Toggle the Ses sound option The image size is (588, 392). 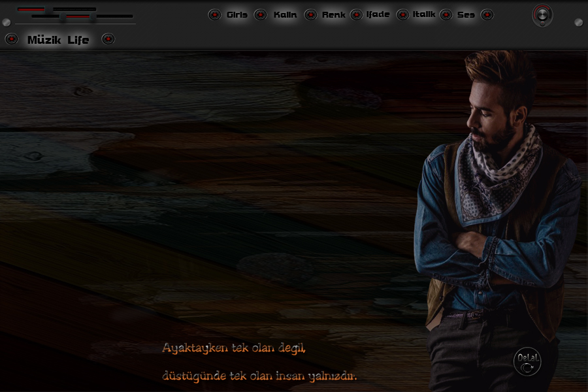tap(466, 15)
